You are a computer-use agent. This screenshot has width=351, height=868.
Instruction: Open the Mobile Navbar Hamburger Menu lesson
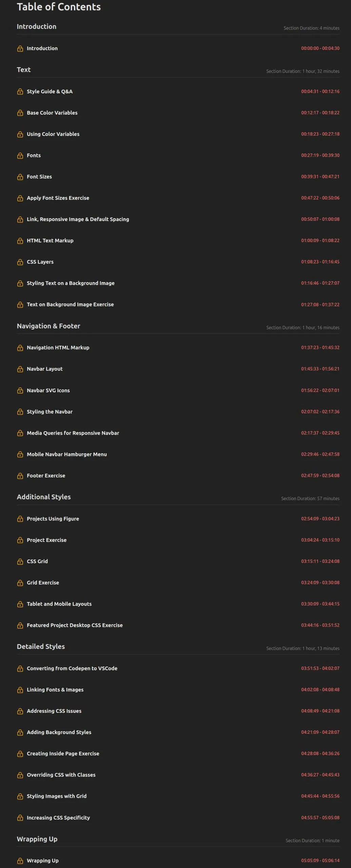click(x=66, y=454)
